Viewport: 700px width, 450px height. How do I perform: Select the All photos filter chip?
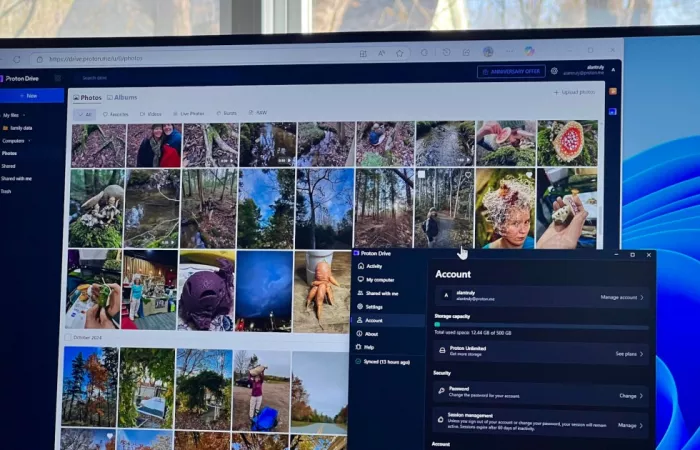tap(85, 114)
